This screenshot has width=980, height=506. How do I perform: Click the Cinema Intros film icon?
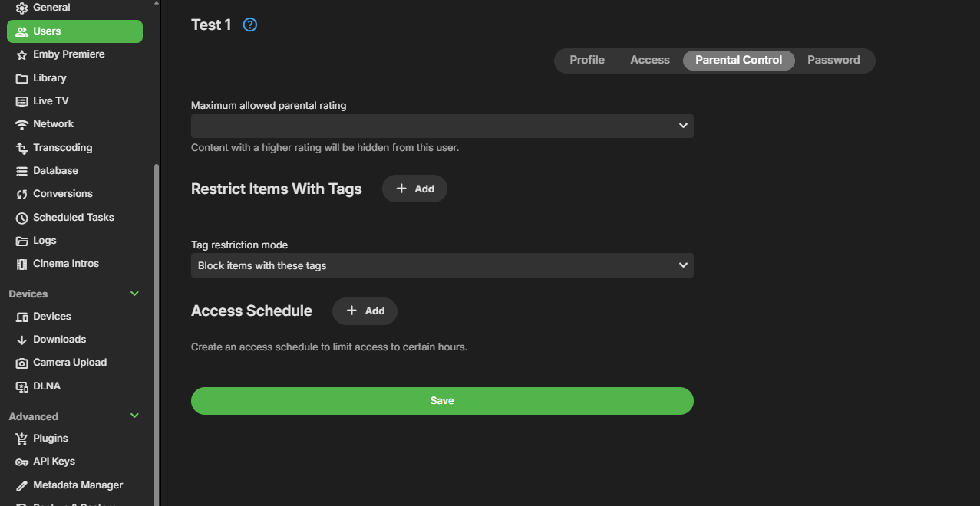point(21,264)
